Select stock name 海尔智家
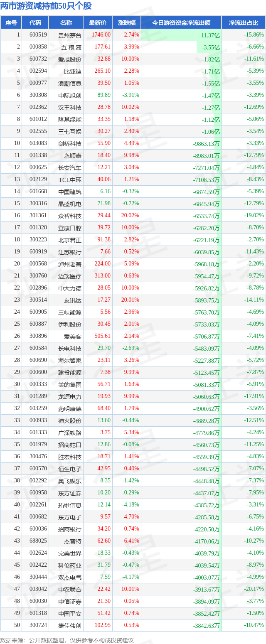 tap(70, 361)
